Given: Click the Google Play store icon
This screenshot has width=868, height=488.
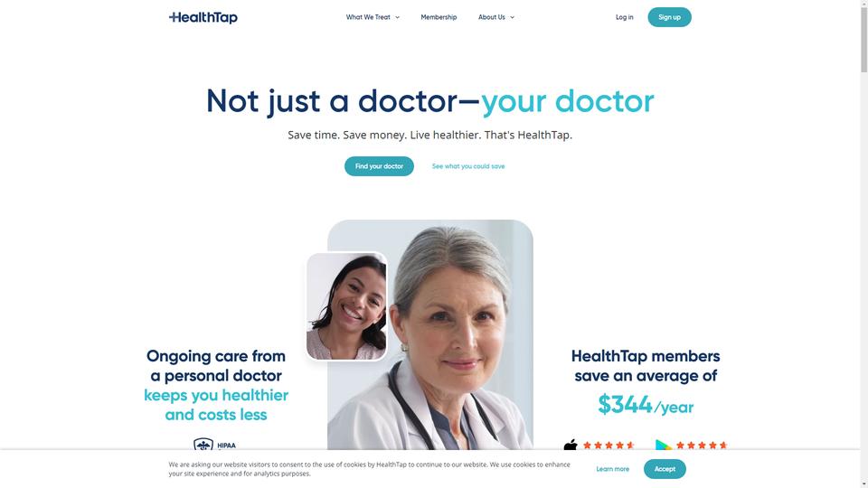Looking at the screenshot, I should pos(663,445).
